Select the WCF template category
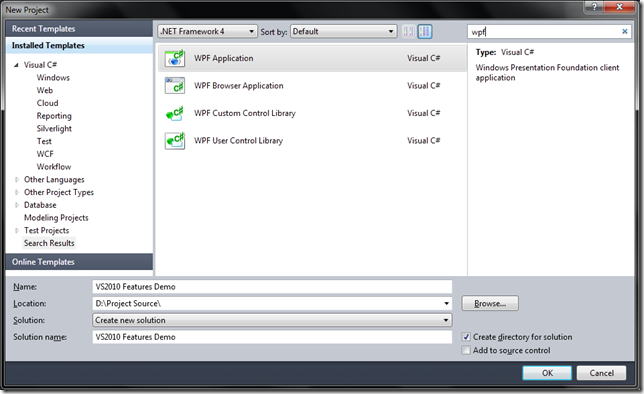The image size is (644, 394). (45, 154)
